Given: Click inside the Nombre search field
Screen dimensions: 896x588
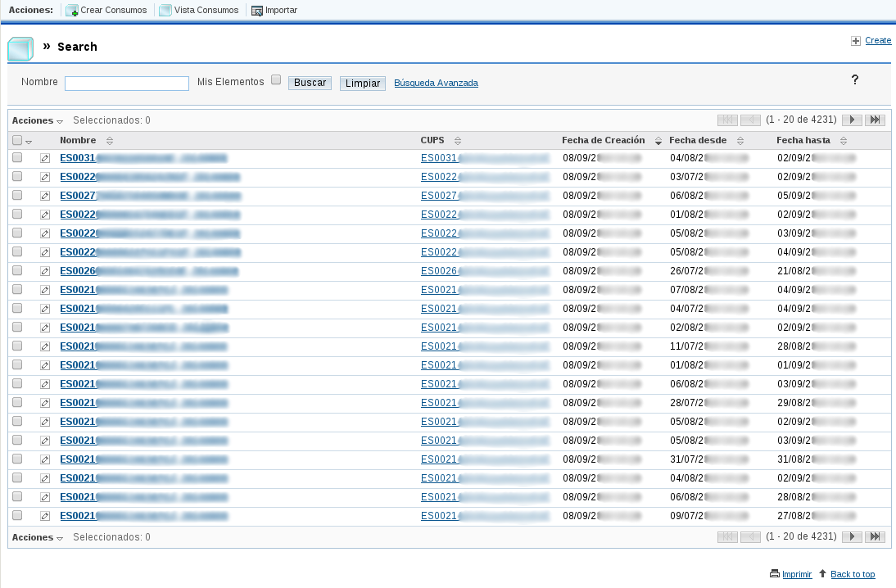Looking at the screenshot, I should pos(126,83).
